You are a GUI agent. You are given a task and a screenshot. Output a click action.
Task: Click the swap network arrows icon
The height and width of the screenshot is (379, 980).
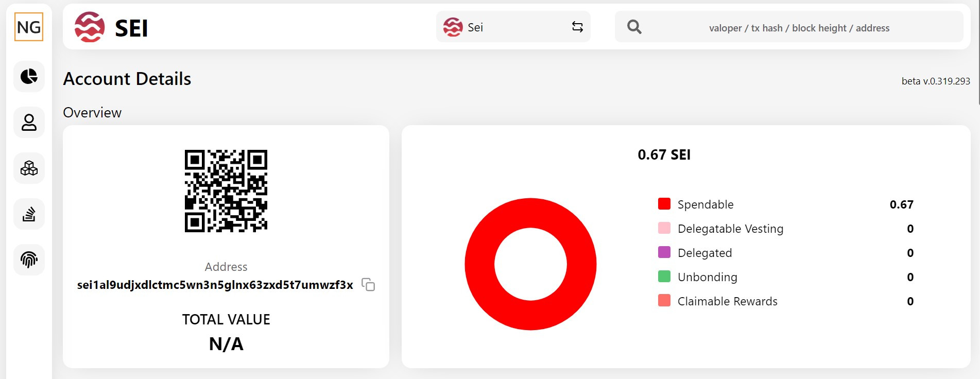point(577,27)
